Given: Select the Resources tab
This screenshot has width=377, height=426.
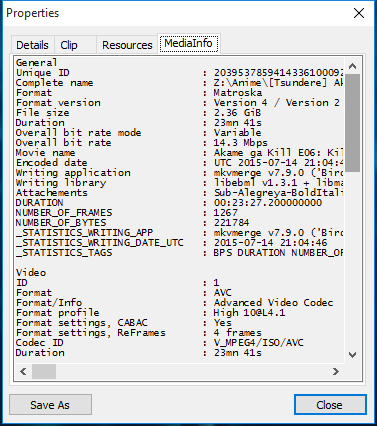Looking at the screenshot, I should pos(127,45).
